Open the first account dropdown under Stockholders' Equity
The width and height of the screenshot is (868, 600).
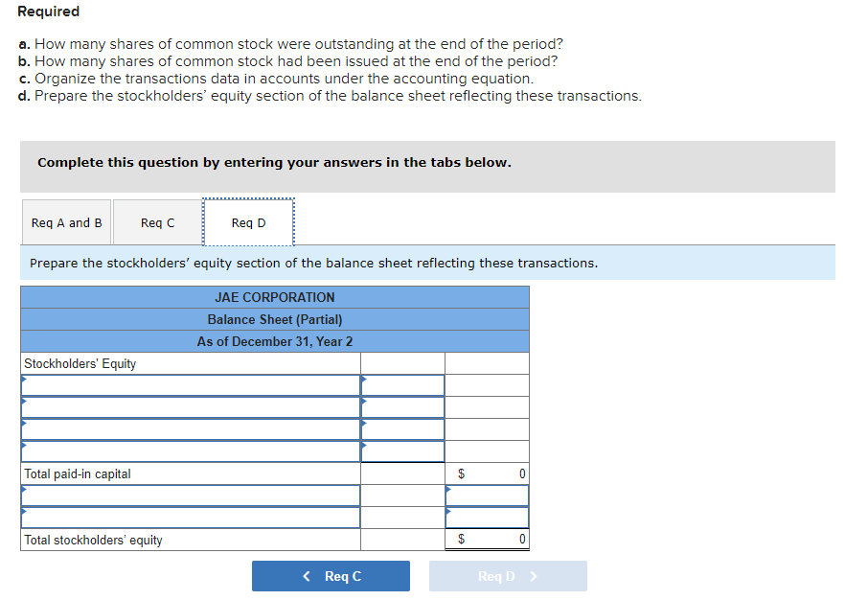click(x=189, y=384)
